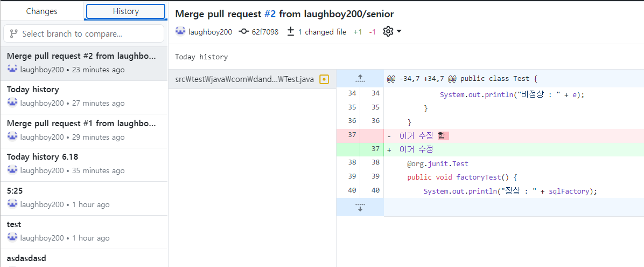Image resolution: width=644 pixels, height=267 pixels.
Task: Select the Merge pull request #2 commit
Action: point(84,63)
